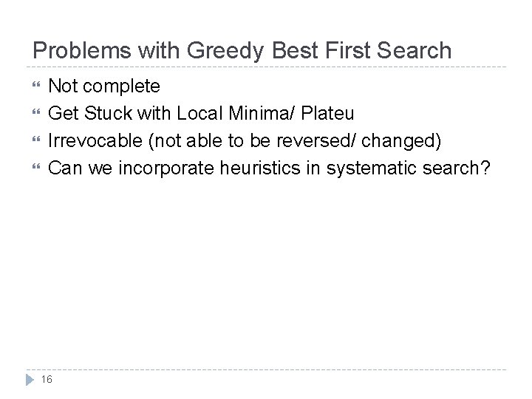
Task: Click the parenthetical "(not able to be reversed/ changed)"
Action: click(295, 141)
